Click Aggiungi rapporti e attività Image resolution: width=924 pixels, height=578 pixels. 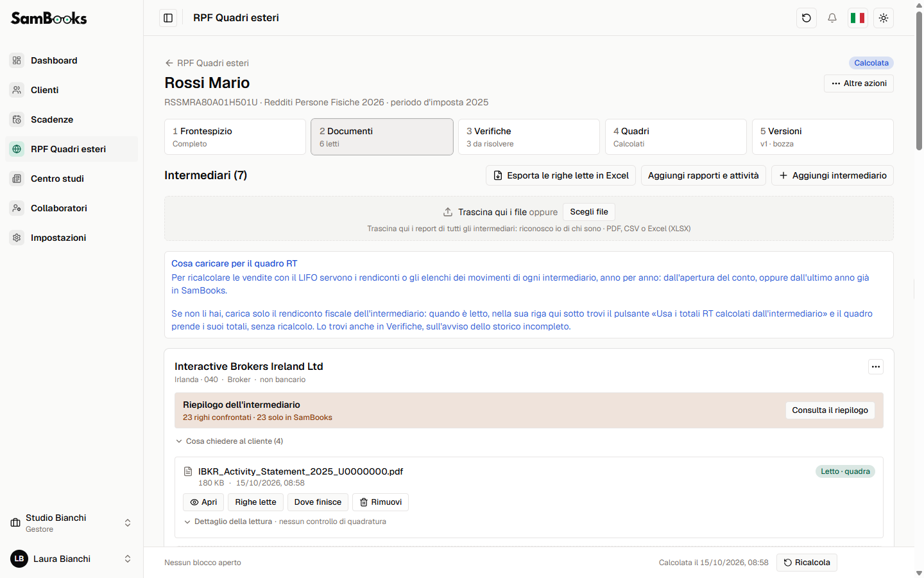coord(703,175)
